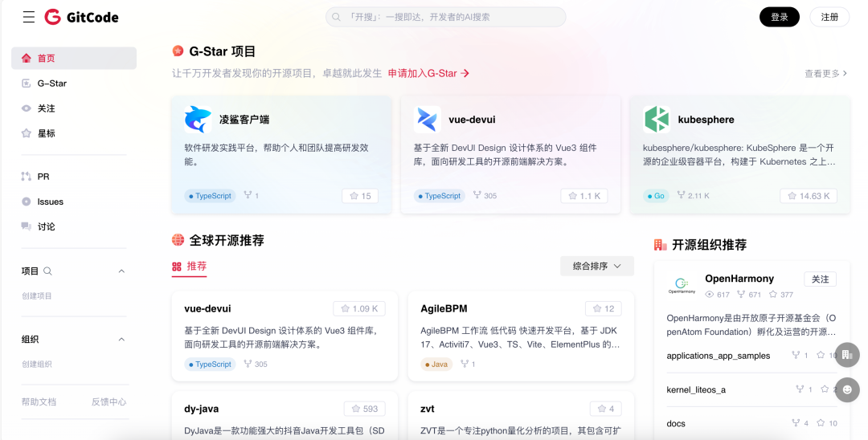Screen dimensions: 868x440
Task: Click the OpenHarmony logo
Action: point(682,285)
